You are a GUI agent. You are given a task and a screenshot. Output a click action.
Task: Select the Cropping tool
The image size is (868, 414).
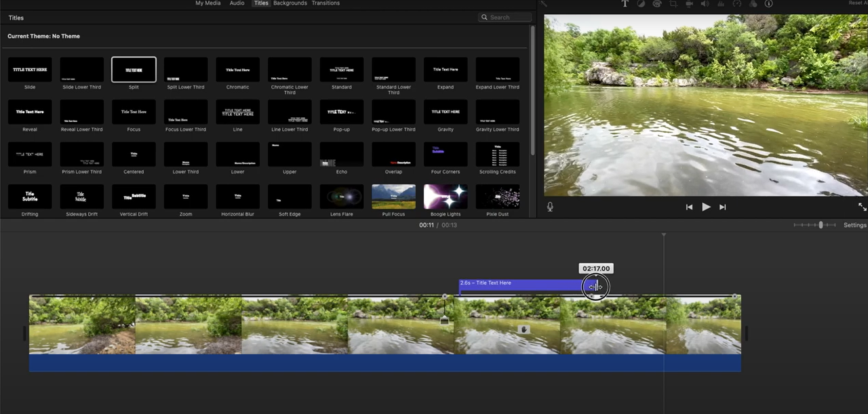[673, 3]
